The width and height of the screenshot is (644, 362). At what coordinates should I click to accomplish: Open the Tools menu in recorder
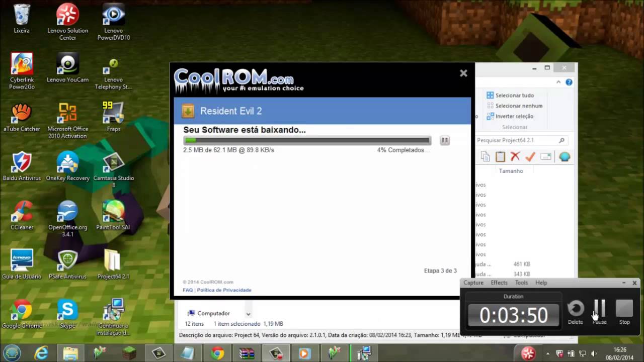[521, 283]
